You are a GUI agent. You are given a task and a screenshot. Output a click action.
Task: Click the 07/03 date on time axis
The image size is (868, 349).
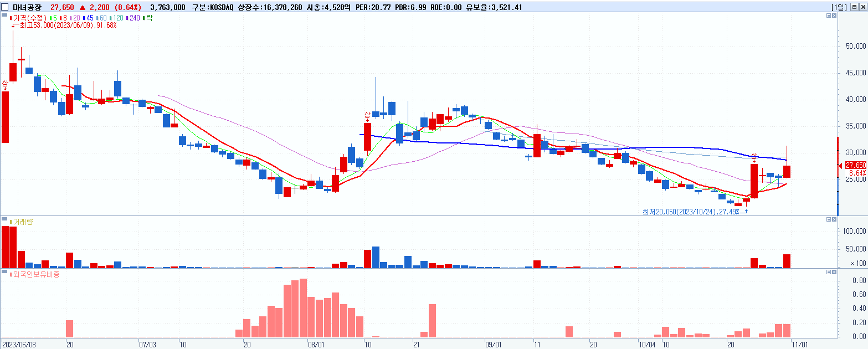[x=147, y=344]
